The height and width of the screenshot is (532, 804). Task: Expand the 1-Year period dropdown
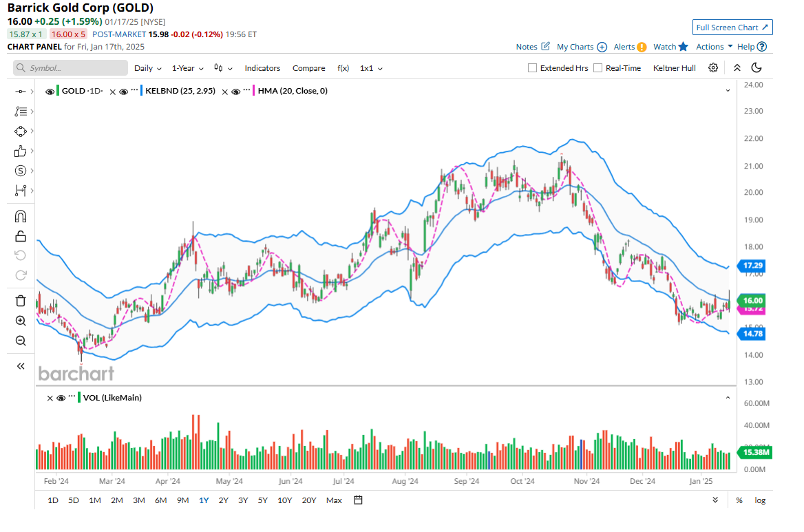click(x=187, y=68)
